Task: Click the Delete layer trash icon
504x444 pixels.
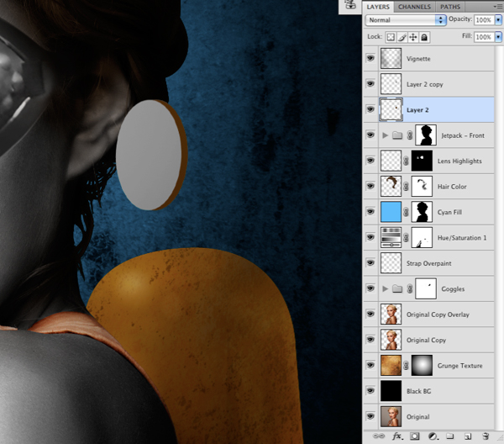Action: tap(486, 436)
